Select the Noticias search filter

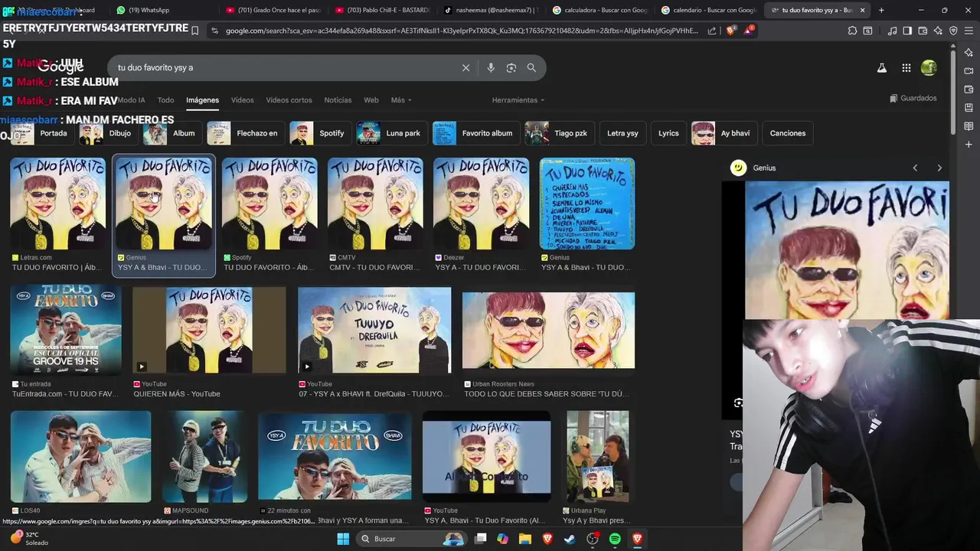(338, 100)
